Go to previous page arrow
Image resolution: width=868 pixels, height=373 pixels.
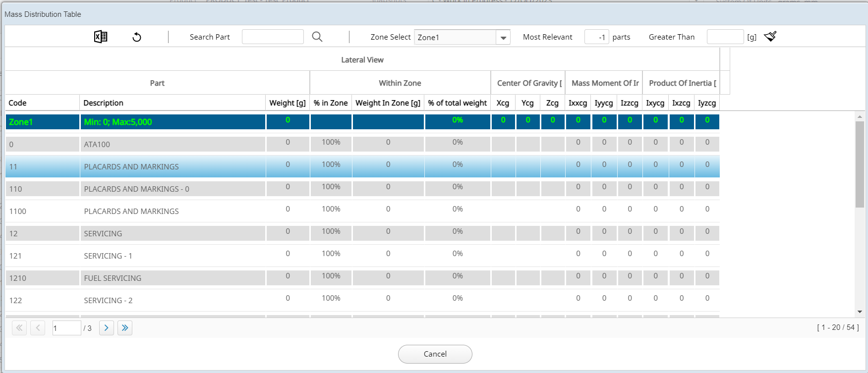click(38, 328)
